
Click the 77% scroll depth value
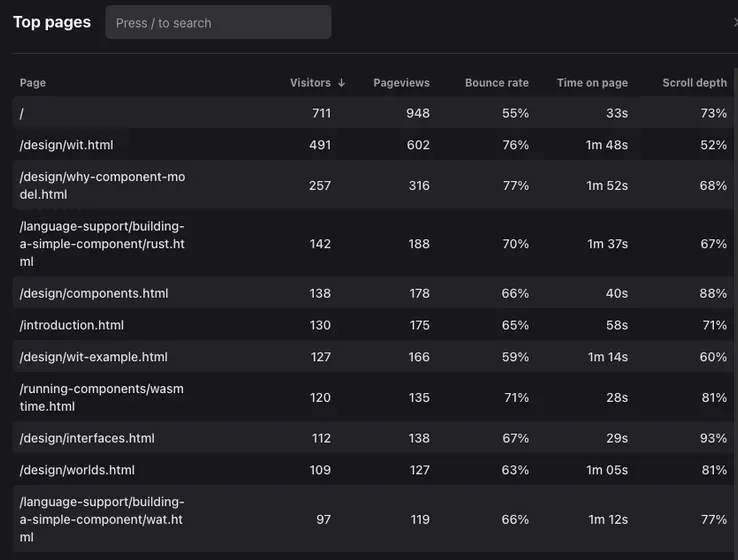[x=714, y=520]
